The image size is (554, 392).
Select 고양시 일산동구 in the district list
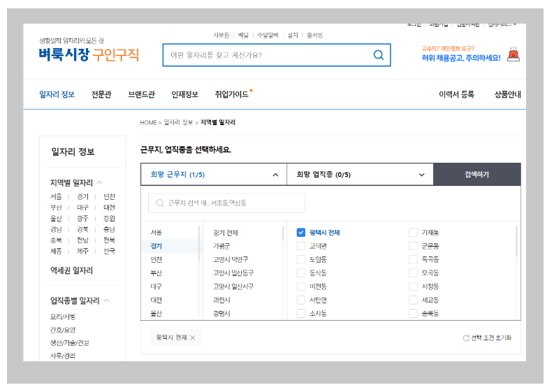tap(233, 273)
